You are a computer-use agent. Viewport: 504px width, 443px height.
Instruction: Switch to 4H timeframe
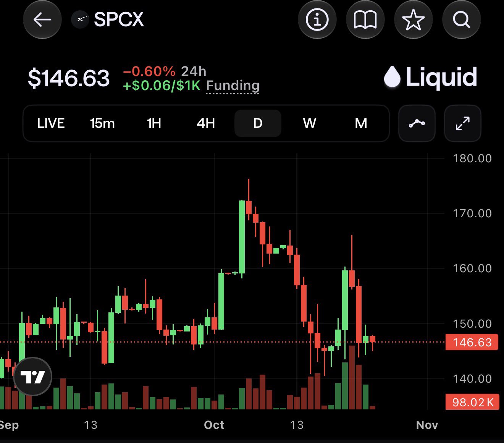coord(206,123)
